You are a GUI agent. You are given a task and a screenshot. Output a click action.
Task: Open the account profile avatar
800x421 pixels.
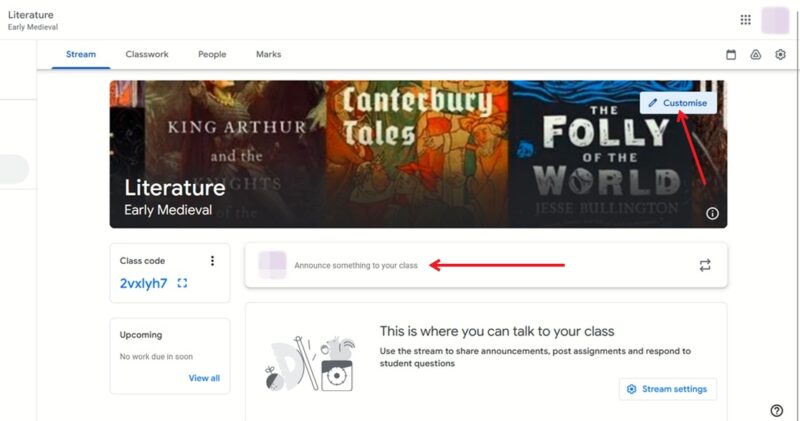[776, 19]
